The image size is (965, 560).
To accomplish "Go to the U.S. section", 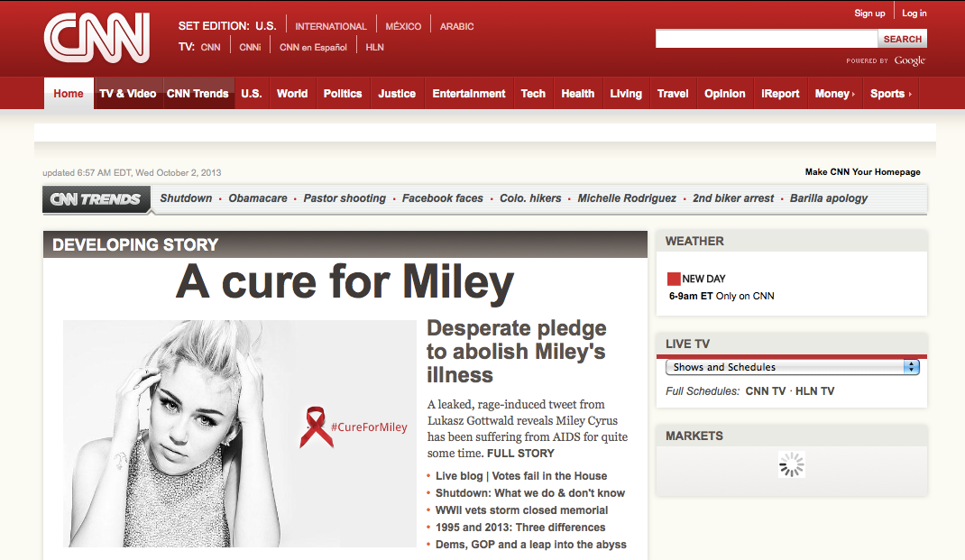I will click(x=252, y=94).
